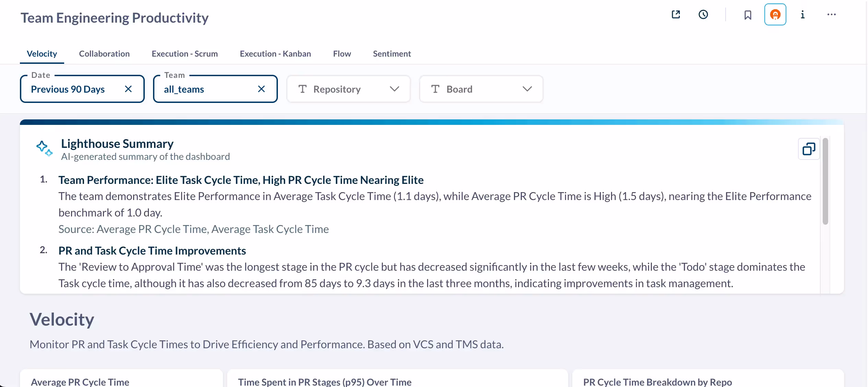Image resolution: width=868 pixels, height=387 pixels.
Task: Open the dashboard share/export icon
Action: (x=675, y=14)
